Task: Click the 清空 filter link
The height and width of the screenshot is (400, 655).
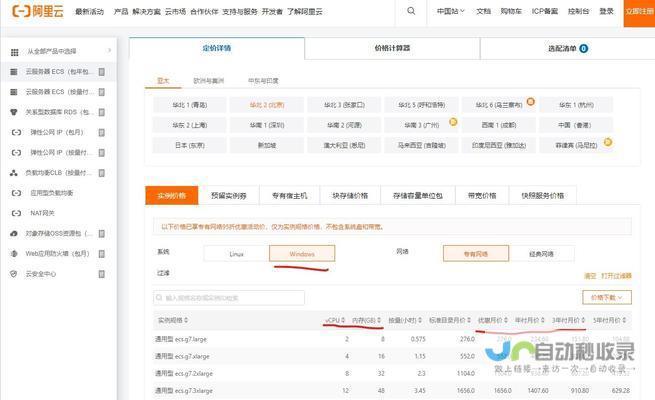Action: [590, 276]
